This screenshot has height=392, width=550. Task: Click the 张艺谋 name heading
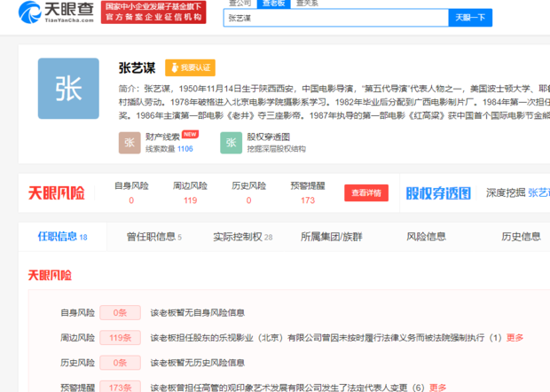pos(137,68)
